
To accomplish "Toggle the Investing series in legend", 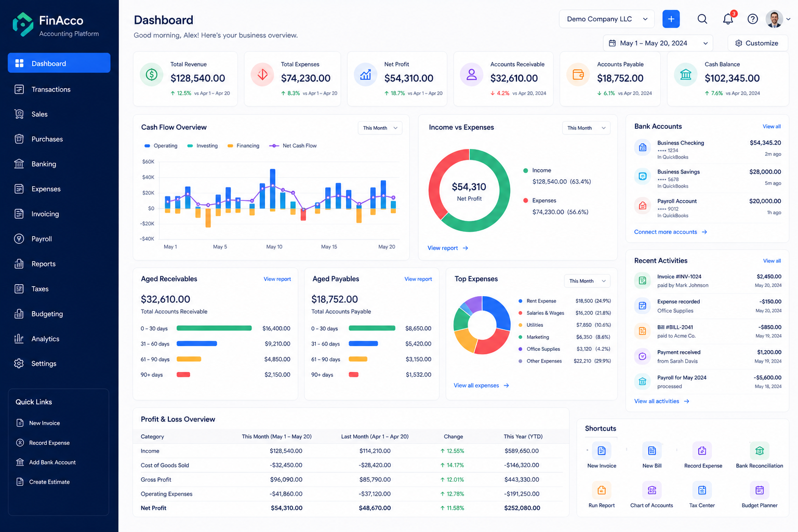I will coord(203,146).
